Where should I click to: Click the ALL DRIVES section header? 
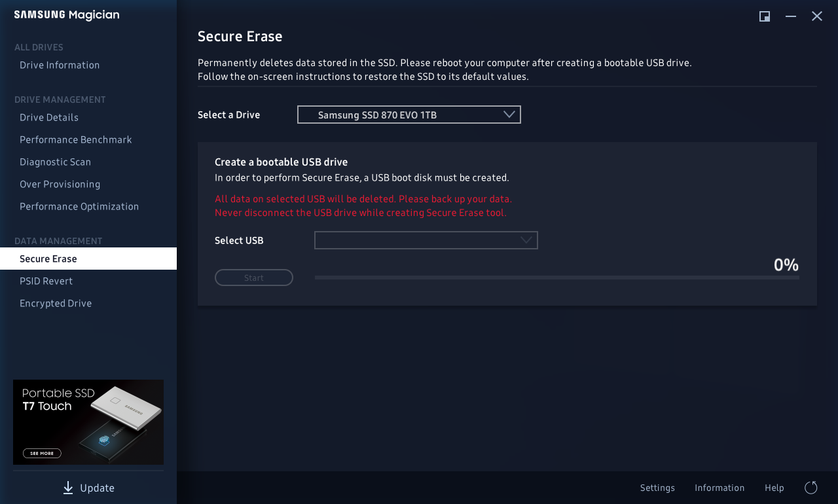click(x=39, y=47)
